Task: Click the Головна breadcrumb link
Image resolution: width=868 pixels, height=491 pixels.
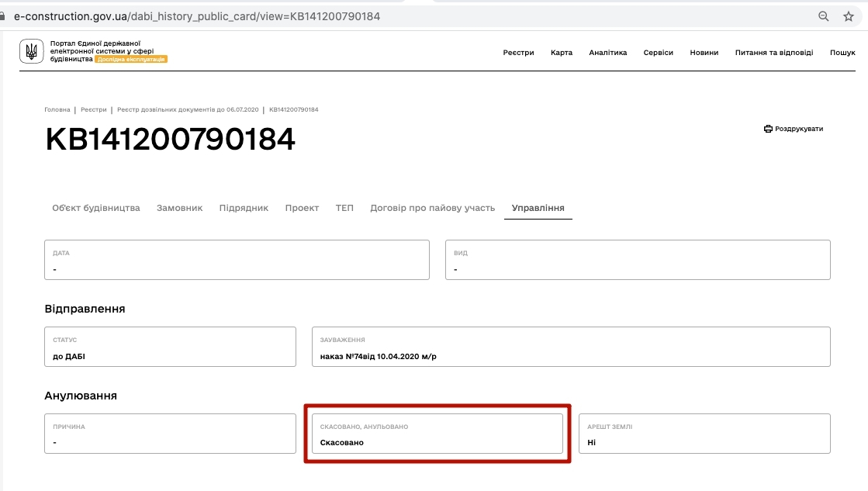Action: [x=57, y=109]
